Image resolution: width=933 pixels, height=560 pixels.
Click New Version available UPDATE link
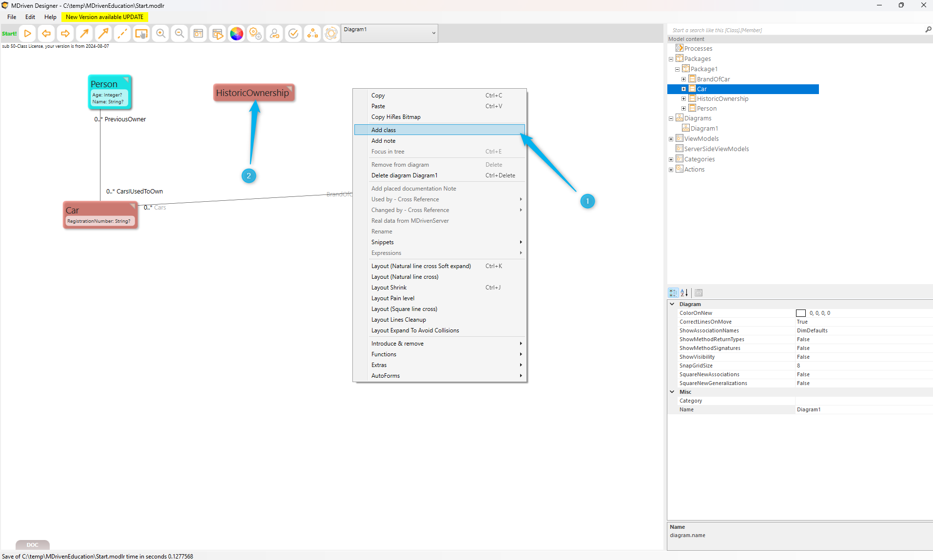coord(104,17)
